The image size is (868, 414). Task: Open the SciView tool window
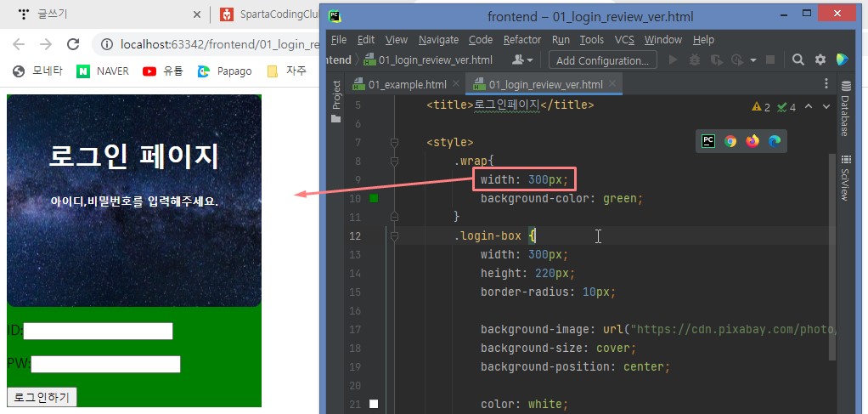pyautogui.click(x=845, y=178)
